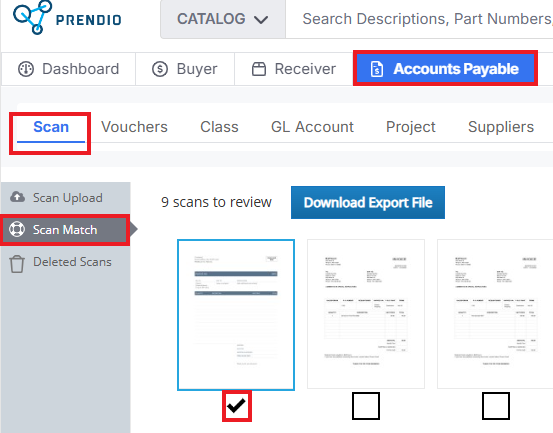The height and width of the screenshot is (433, 553).
Task: Click the Accounts Payable invoice icon
Action: 377,69
